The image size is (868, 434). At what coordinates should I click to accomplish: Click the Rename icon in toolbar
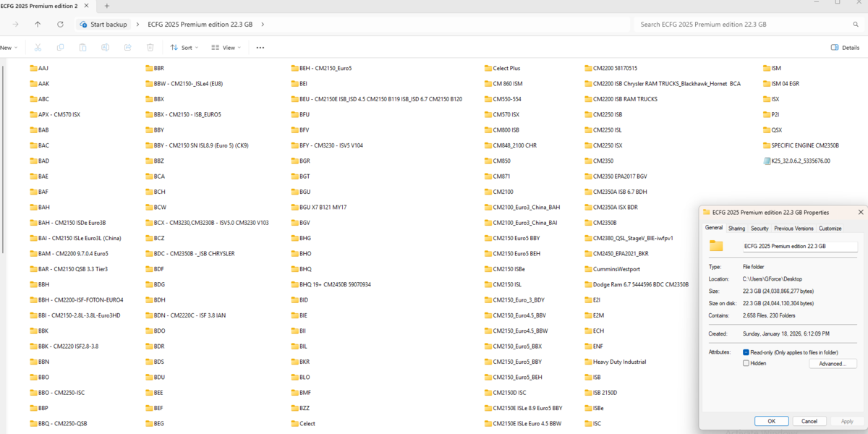coord(105,48)
